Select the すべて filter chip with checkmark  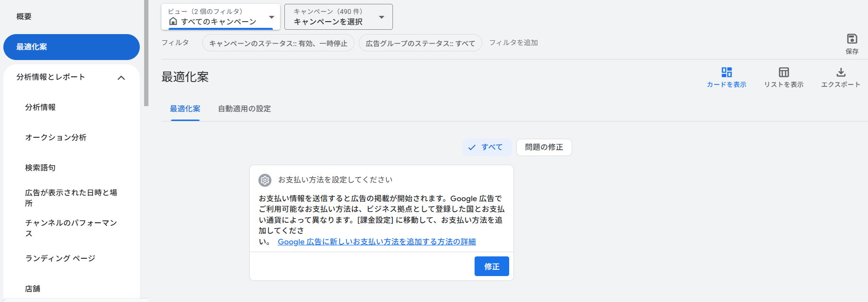pyautogui.click(x=486, y=147)
